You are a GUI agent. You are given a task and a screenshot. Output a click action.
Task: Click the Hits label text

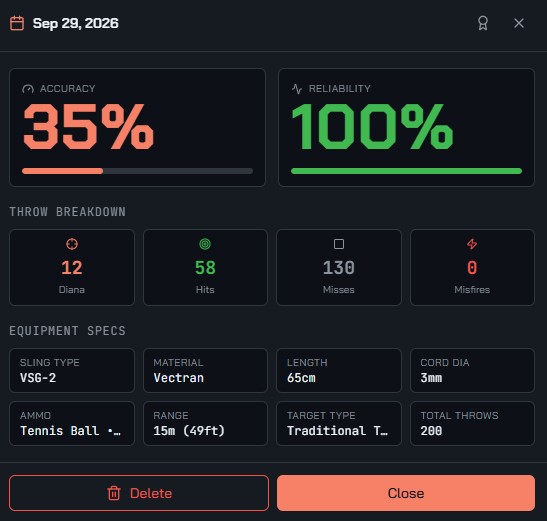click(x=205, y=290)
